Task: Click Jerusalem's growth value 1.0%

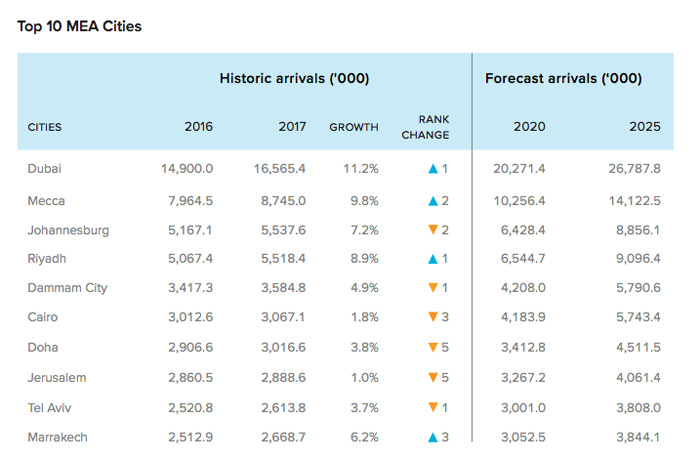Action: coord(364,378)
